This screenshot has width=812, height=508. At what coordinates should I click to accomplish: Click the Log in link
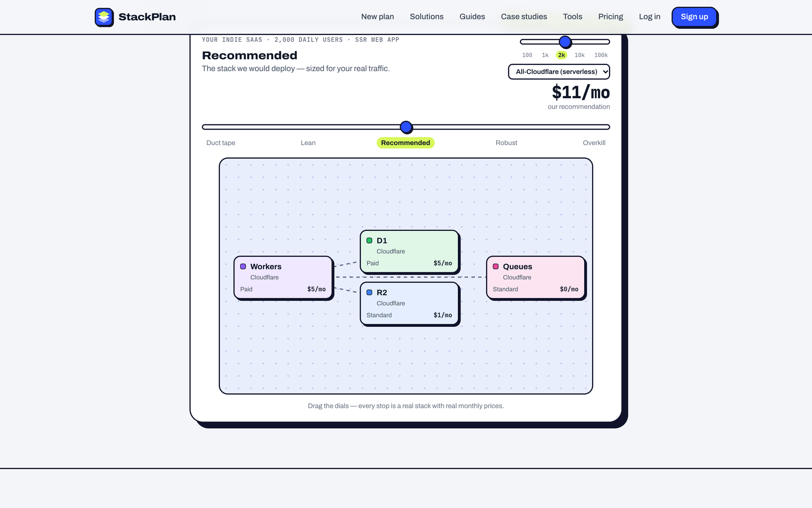coord(650,17)
